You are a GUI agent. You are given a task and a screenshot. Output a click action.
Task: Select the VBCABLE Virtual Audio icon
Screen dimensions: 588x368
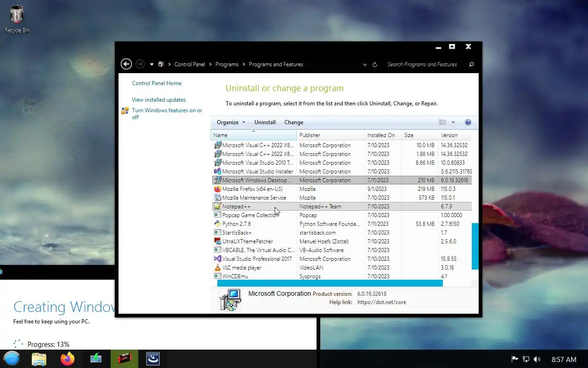[x=218, y=250]
